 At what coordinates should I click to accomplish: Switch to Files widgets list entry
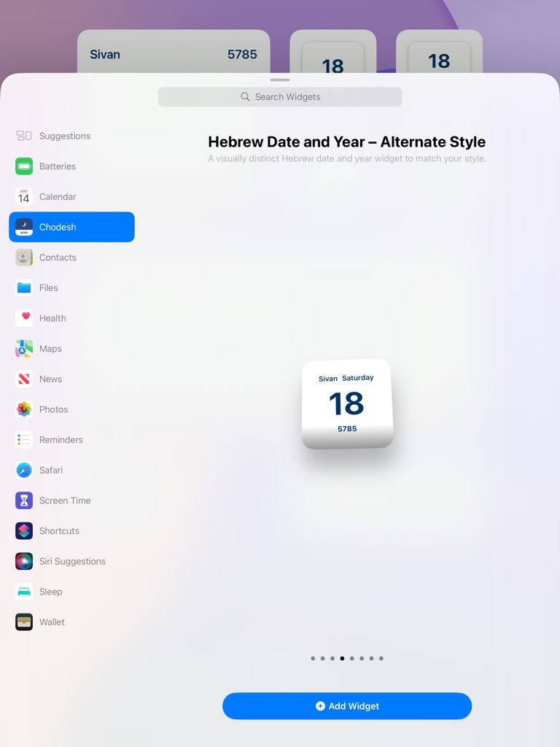pos(72,287)
